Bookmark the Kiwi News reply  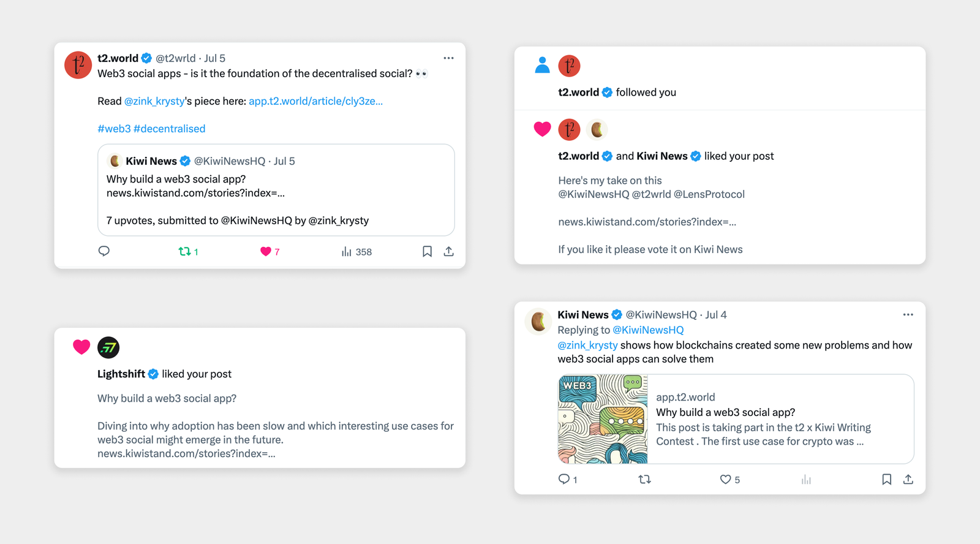[886, 480]
